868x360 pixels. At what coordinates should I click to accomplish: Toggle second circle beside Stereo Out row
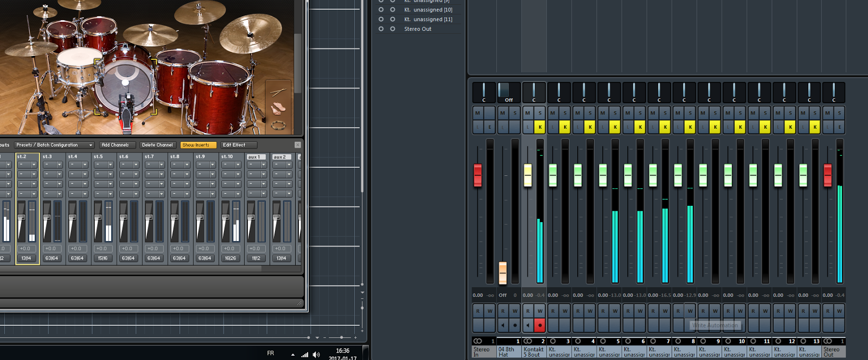[x=392, y=29]
